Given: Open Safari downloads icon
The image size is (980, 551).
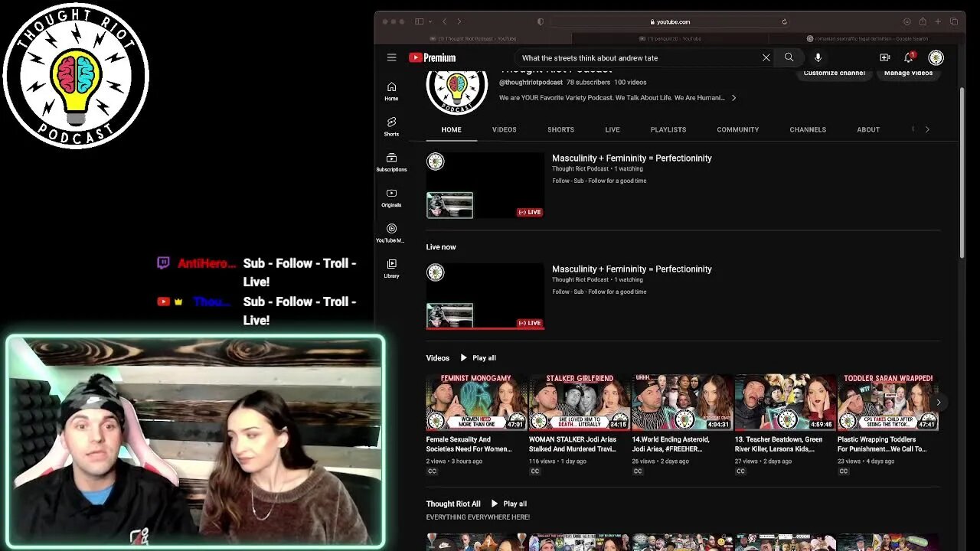Looking at the screenshot, I should (x=907, y=21).
